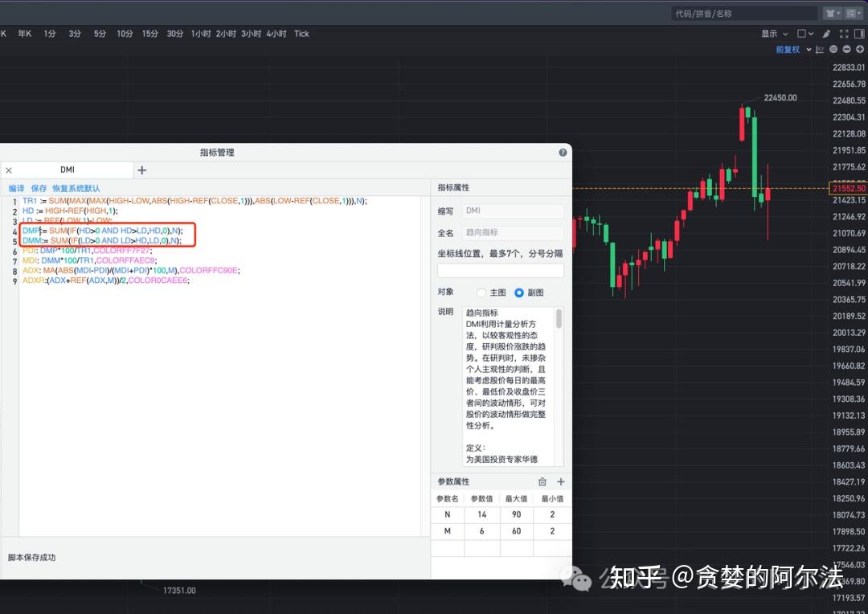Open the 显示 dropdown
Image resolution: width=868 pixels, height=614 pixels.
click(x=774, y=34)
